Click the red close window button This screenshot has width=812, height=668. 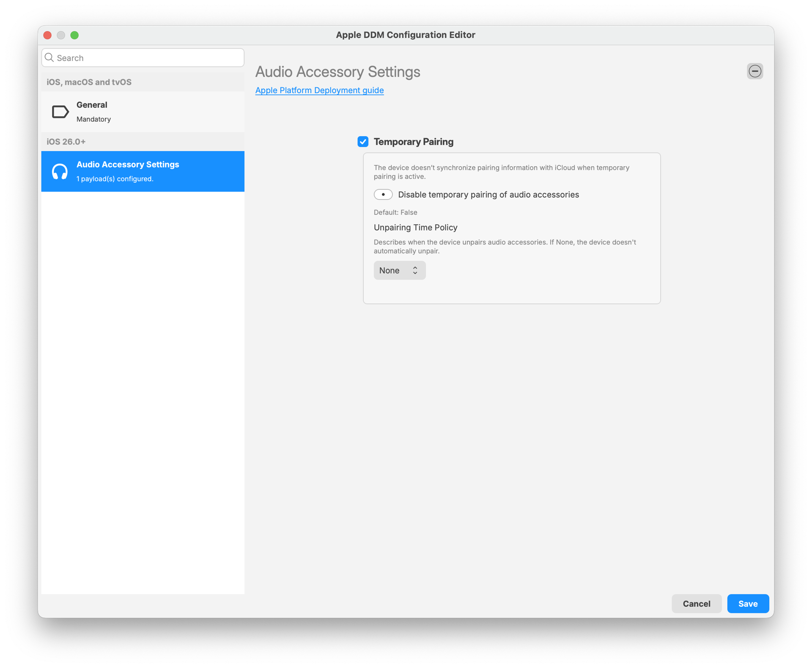click(x=47, y=35)
